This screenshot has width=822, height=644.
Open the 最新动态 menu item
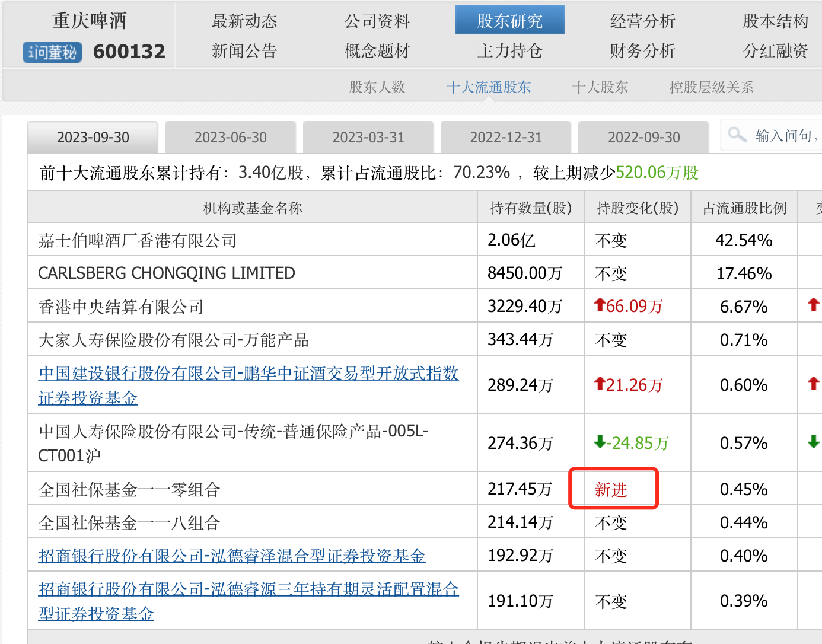click(x=244, y=21)
